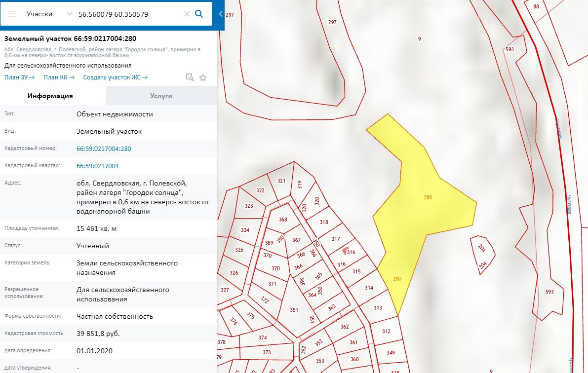Click parcel 88 at top right
The height and width of the screenshot is (373, 588).
[536, 6]
